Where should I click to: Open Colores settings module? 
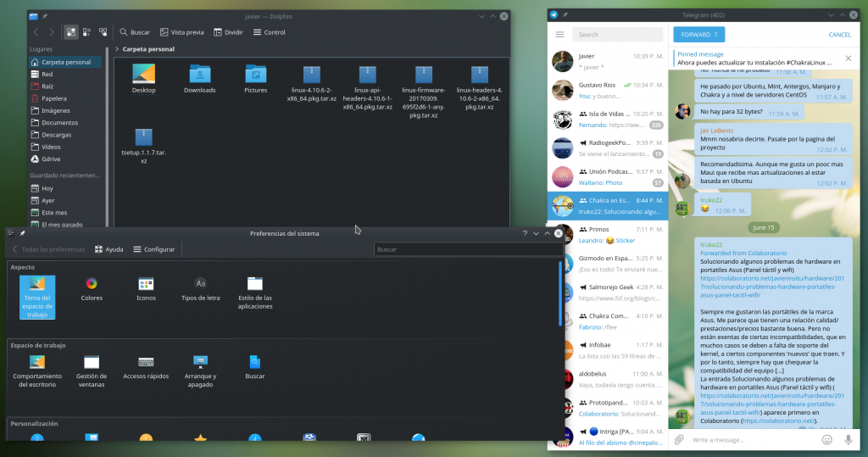coord(92,290)
